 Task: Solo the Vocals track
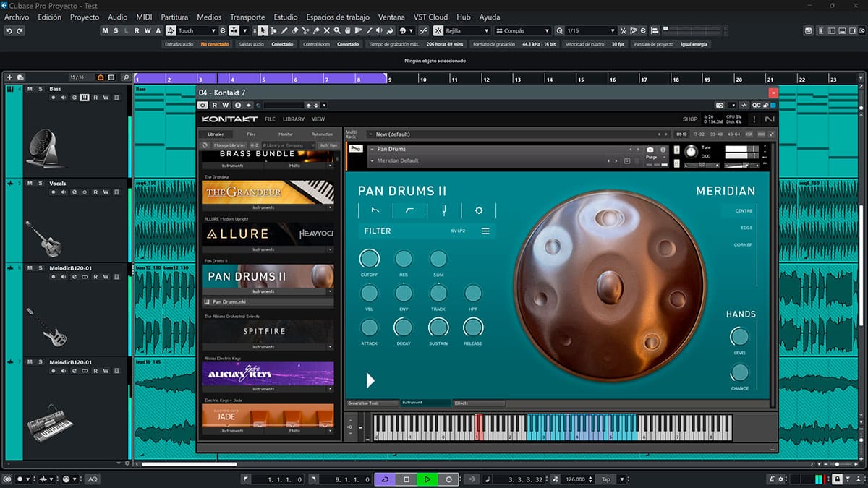(x=40, y=184)
